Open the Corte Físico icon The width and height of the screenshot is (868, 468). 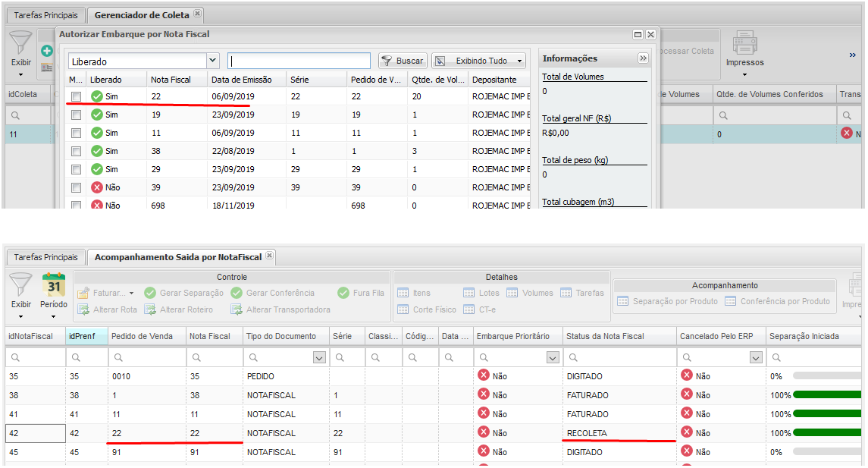pos(403,309)
